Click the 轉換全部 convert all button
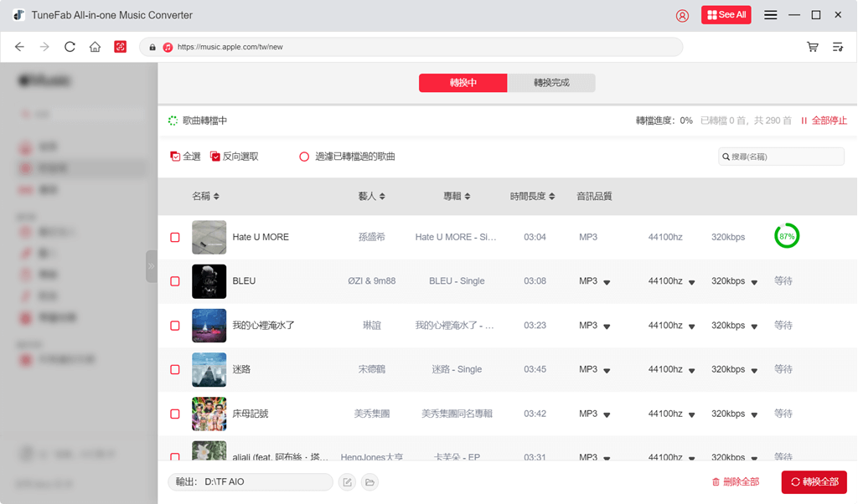 [814, 482]
